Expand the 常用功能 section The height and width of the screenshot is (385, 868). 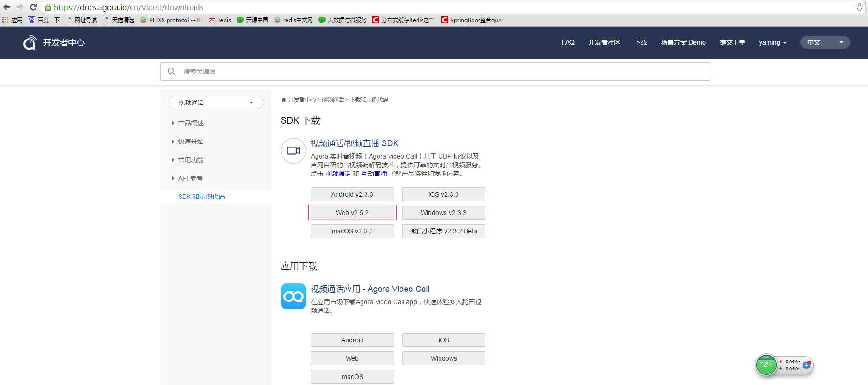pos(188,160)
